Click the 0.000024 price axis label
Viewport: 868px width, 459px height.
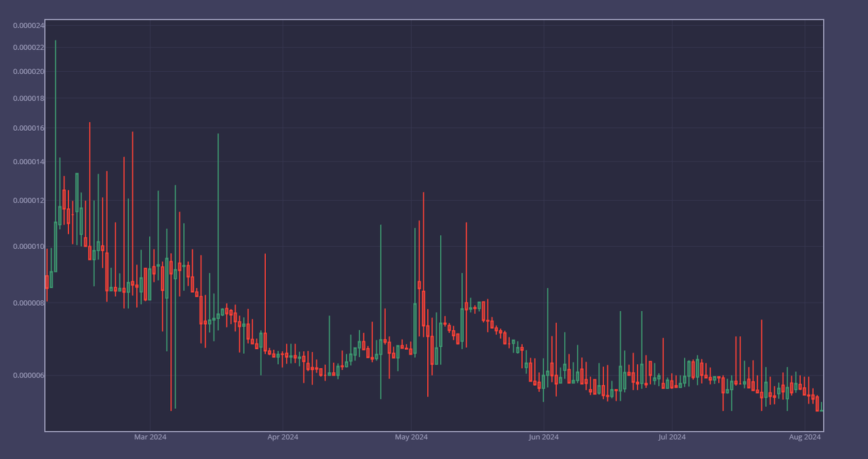28,26
